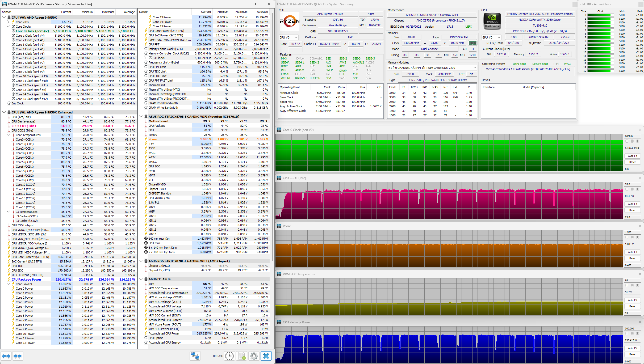Open the memory module Team Group dropdown
The image size is (644, 364).
pyautogui.click(x=475, y=68)
